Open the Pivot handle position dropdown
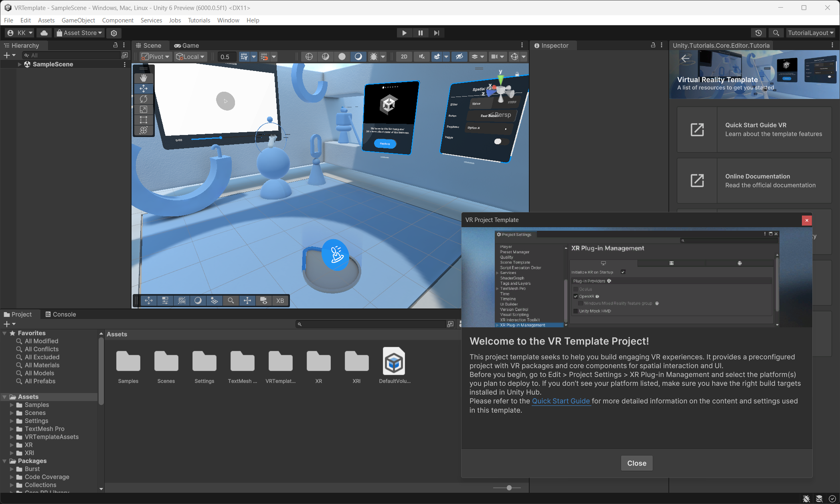This screenshot has width=840, height=504. (156, 56)
